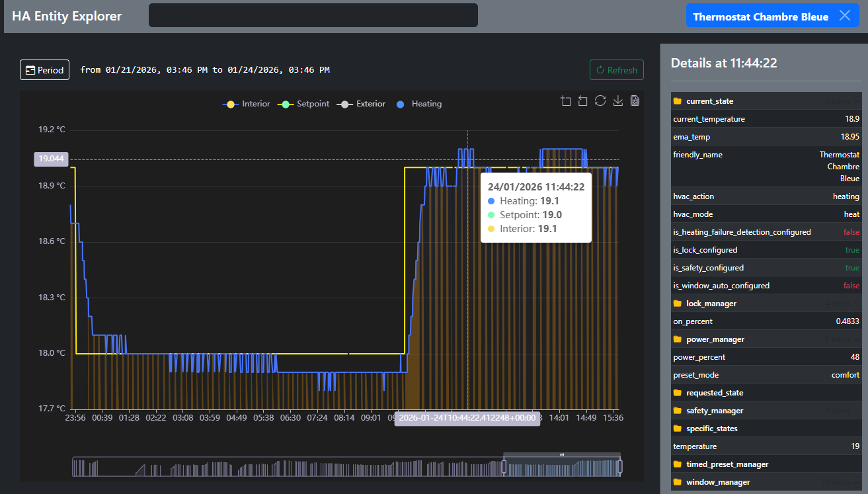The image size is (868, 494).
Task: Click the window_manager folder icon
Action: coord(677,482)
